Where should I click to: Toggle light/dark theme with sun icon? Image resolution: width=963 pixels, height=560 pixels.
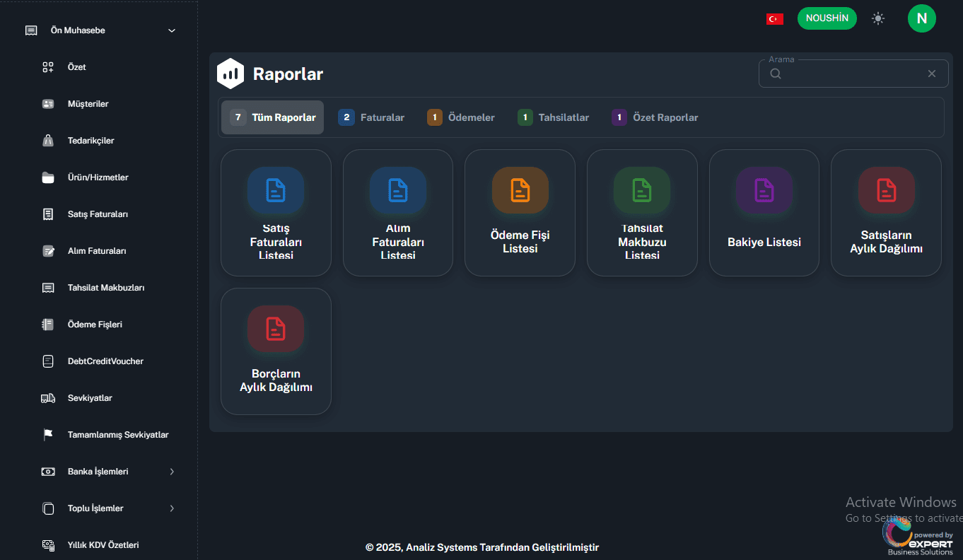tap(878, 19)
